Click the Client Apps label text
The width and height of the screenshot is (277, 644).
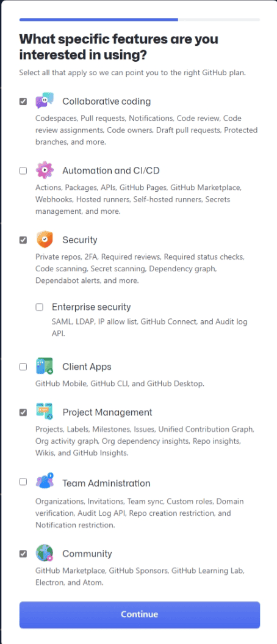[87, 367]
